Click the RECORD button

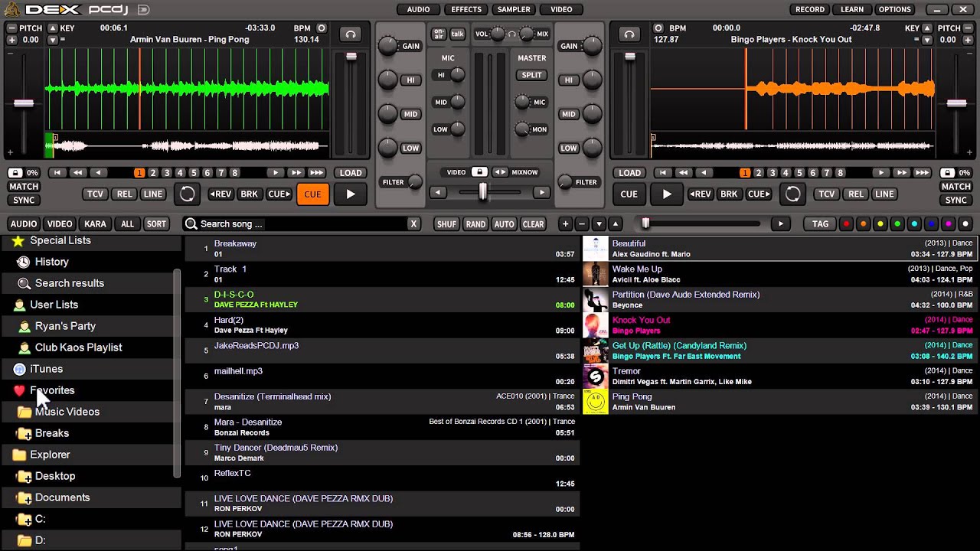[810, 9]
